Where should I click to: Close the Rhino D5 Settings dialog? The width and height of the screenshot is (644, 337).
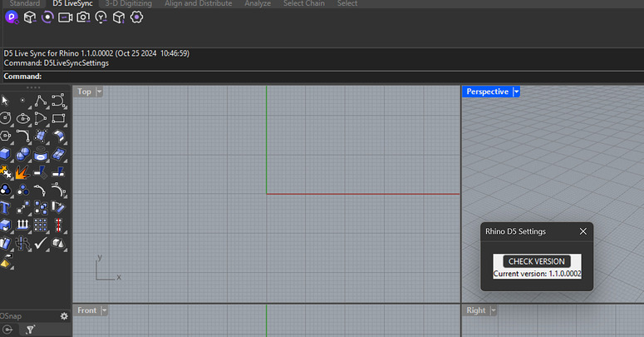pos(583,231)
